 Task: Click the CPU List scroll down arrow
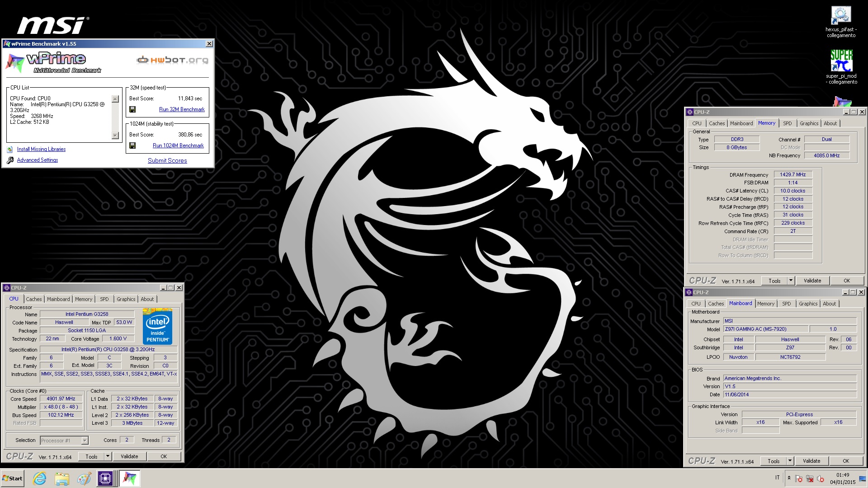coord(115,136)
